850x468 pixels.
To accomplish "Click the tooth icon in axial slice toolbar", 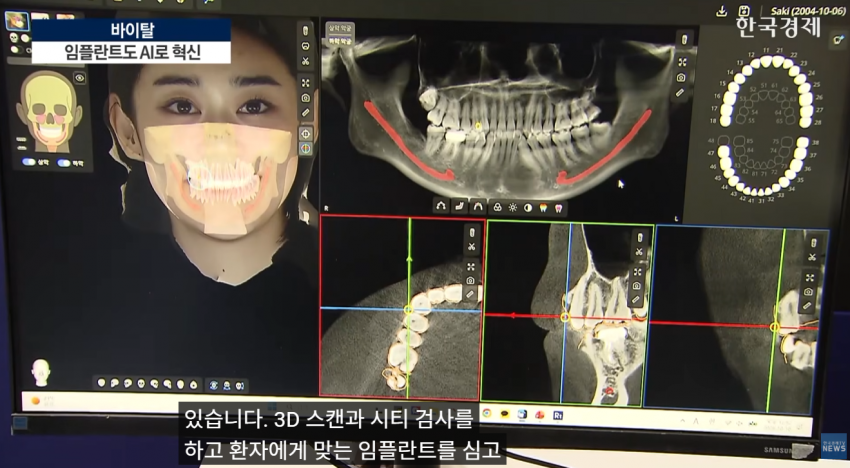I will tap(472, 232).
